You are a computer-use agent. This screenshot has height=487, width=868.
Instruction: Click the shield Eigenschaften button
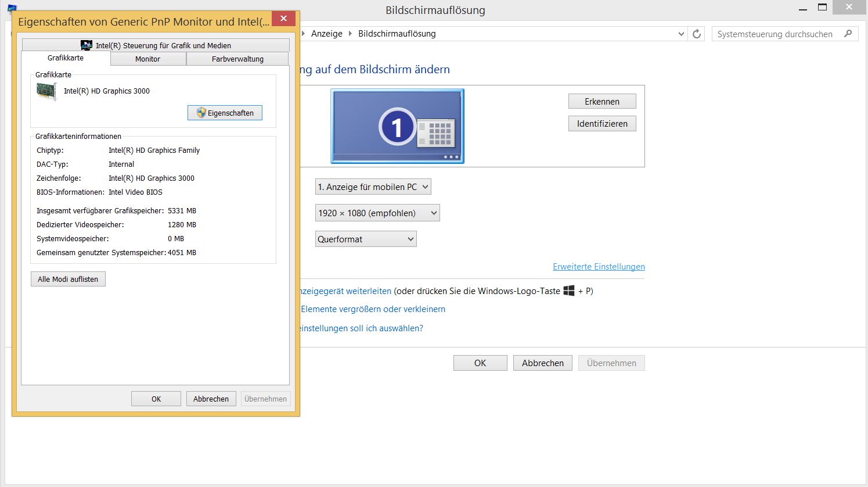225,113
